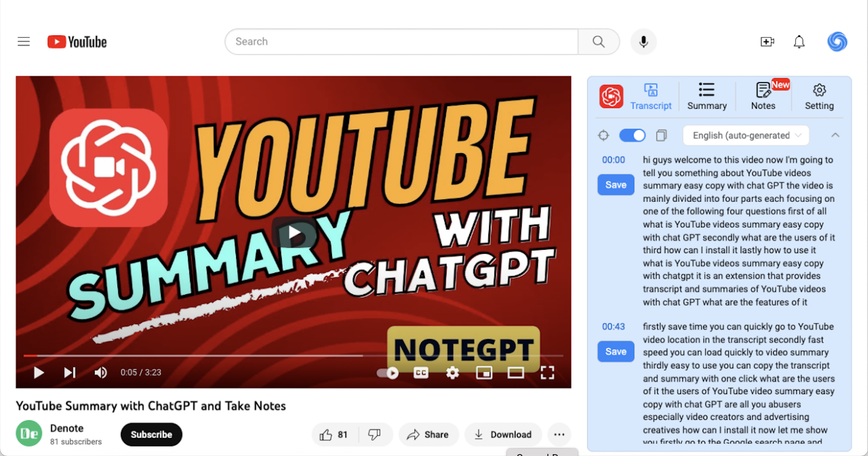
Task: Save the 00:43 transcript segment
Action: pyautogui.click(x=616, y=351)
